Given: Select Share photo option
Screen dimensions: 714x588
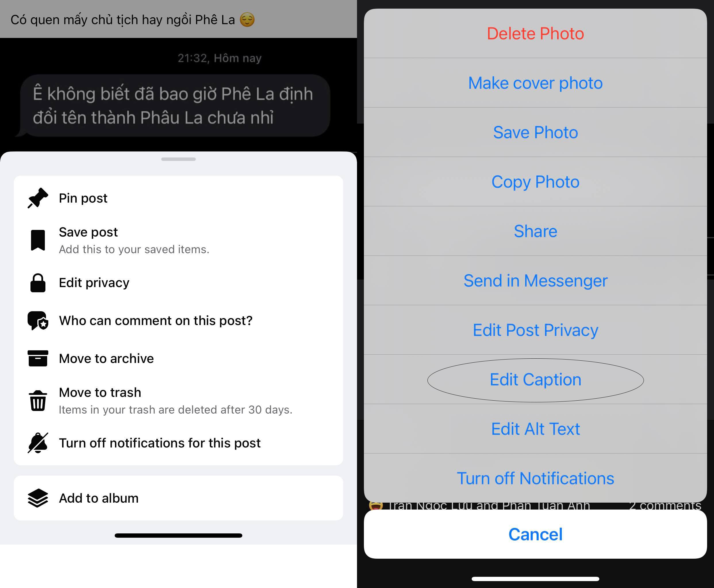Looking at the screenshot, I should (535, 230).
